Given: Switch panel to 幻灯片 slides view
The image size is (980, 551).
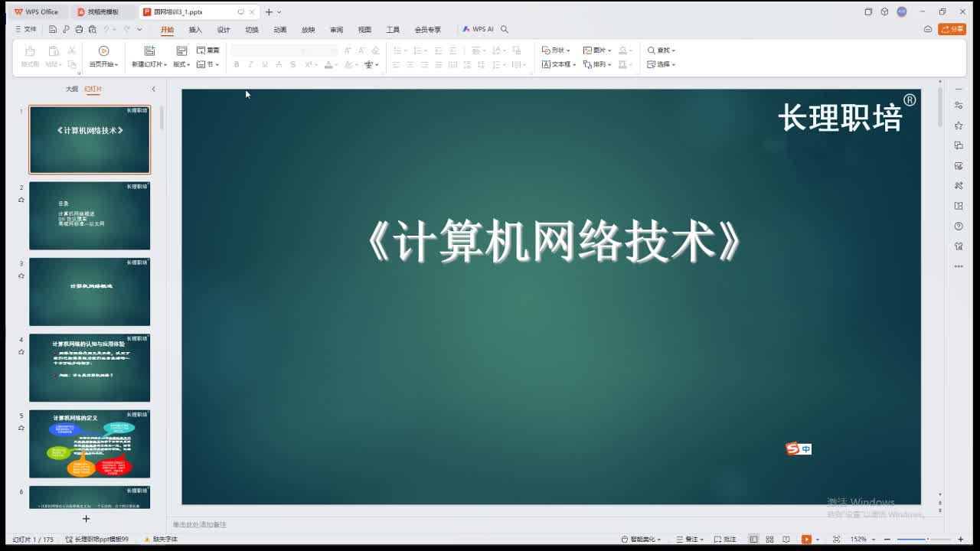Looking at the screenshot, I should pyautogui.click(x=93, y=90).
